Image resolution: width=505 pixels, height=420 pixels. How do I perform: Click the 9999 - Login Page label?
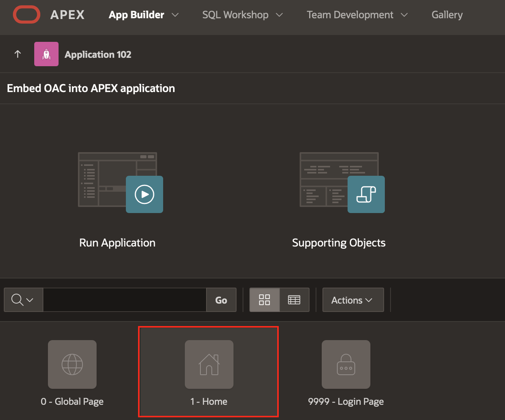pyautogui.click(x=346, y=402)
